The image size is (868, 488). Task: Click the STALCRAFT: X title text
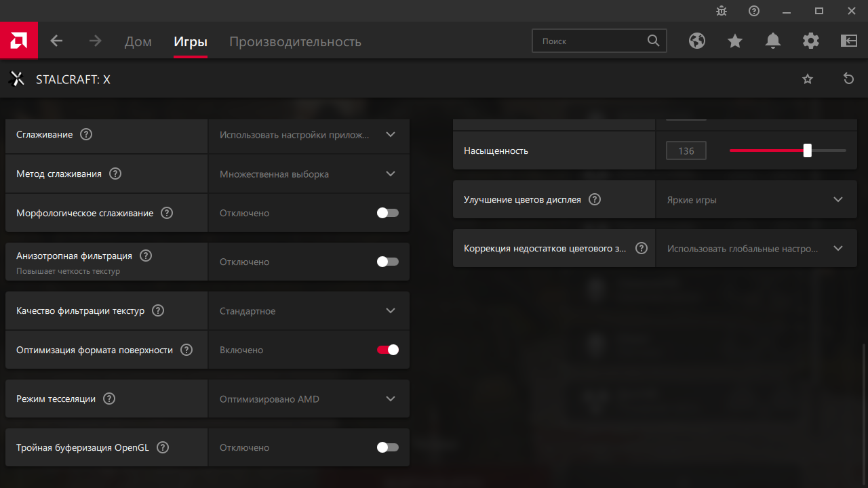pyautogui.click(x=73, y=79)
